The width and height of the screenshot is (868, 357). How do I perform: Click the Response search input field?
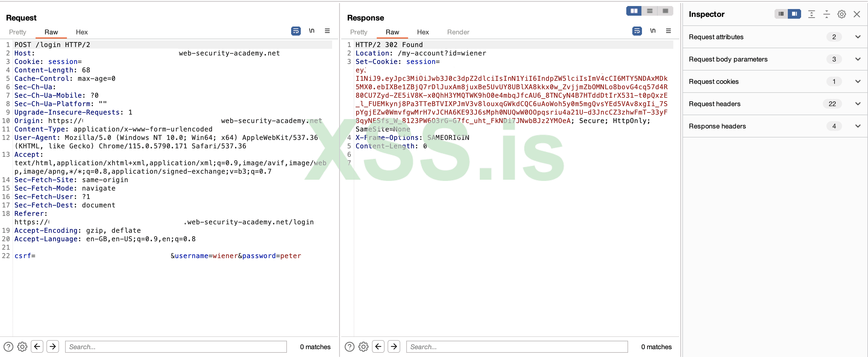tap(517, 346)
